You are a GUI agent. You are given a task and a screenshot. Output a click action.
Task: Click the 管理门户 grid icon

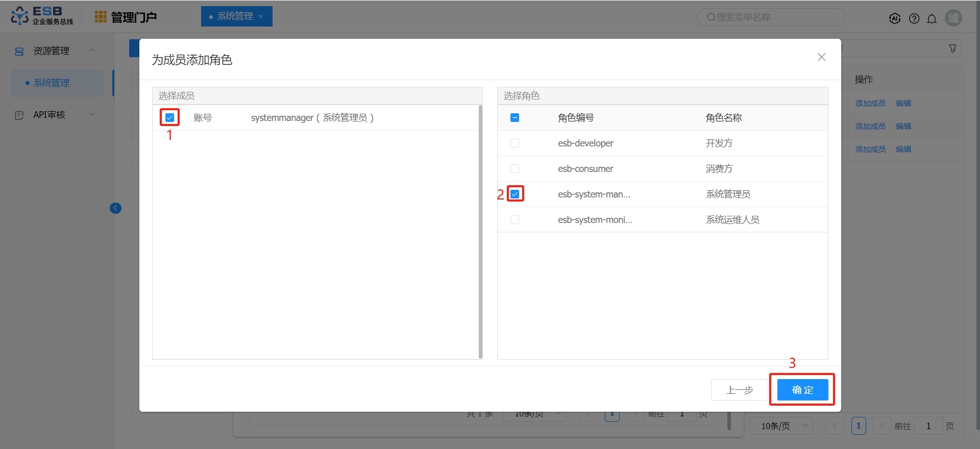pos(101,17)
